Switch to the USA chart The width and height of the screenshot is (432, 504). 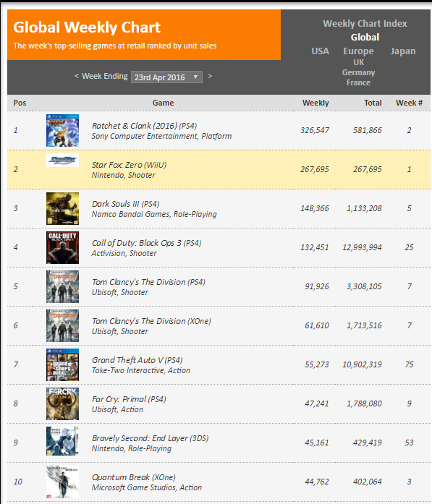(x=320, y=51)
